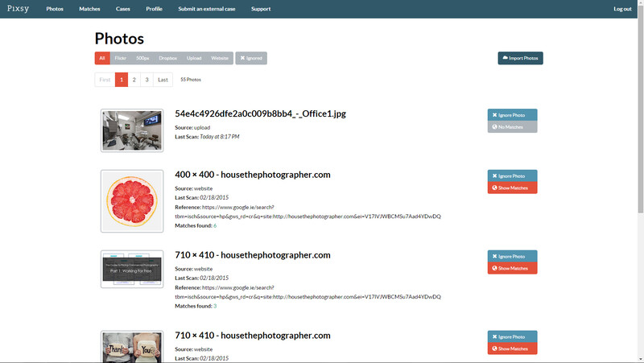
Task: Open the Thank You photo thumbnail
Action: pos(132,347)
